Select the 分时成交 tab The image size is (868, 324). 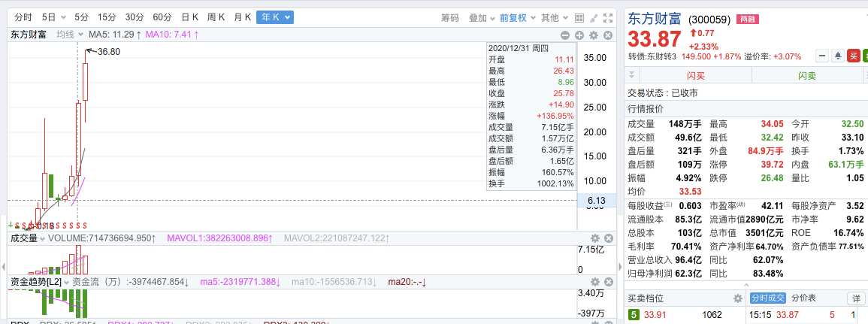click(x=768, y=298)
